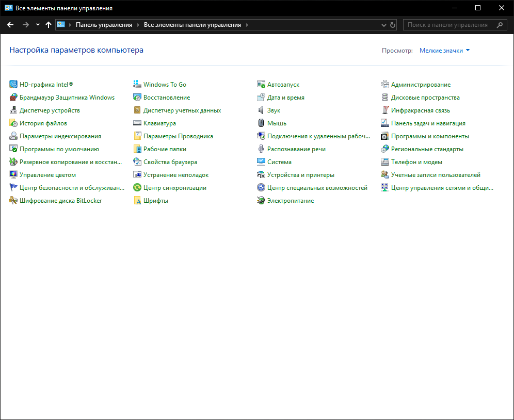This screenshot has width=514, height=420.
Task: Click the Центр синхронизации green icon
Action: (137, 187)
